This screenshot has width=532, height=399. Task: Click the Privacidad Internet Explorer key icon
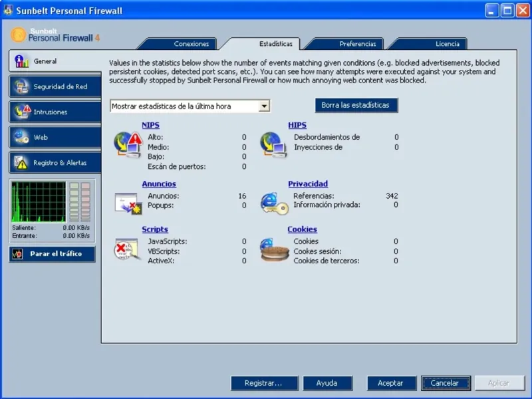[275, 203]
